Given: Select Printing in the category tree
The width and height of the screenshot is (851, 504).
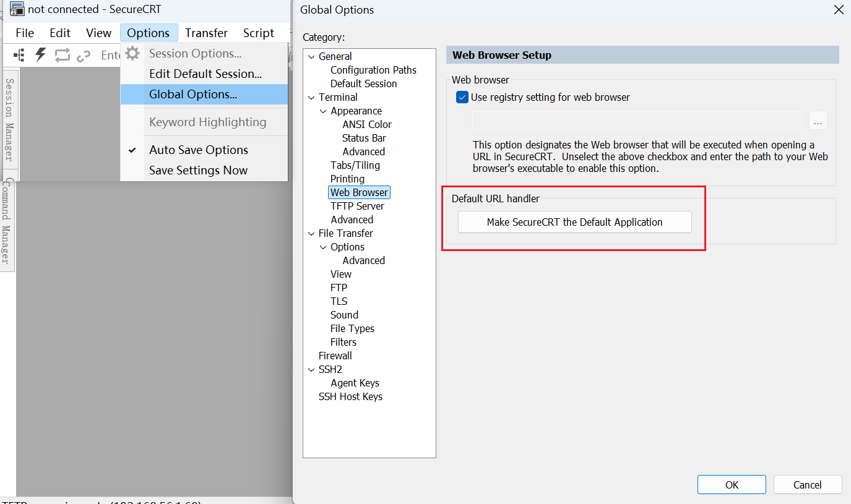Looking at the screenshot, I should pos(347,179).
